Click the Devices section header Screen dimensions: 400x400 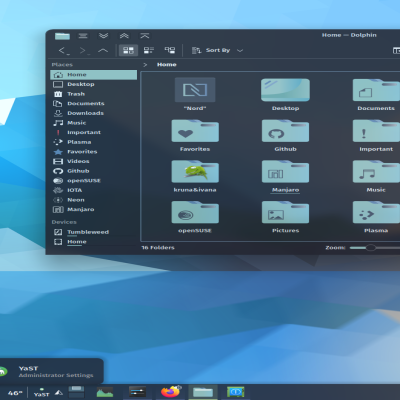tap(64, 222)
